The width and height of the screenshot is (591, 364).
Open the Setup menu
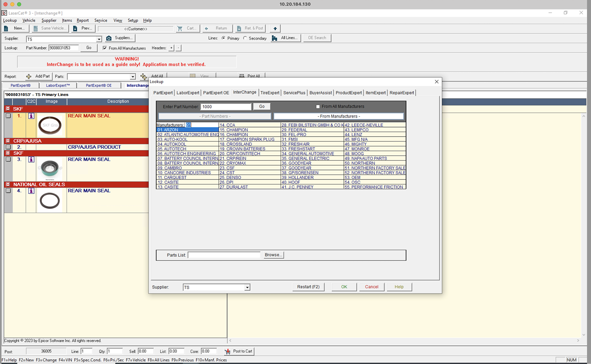pyautogui.click(x=133, y=20)
